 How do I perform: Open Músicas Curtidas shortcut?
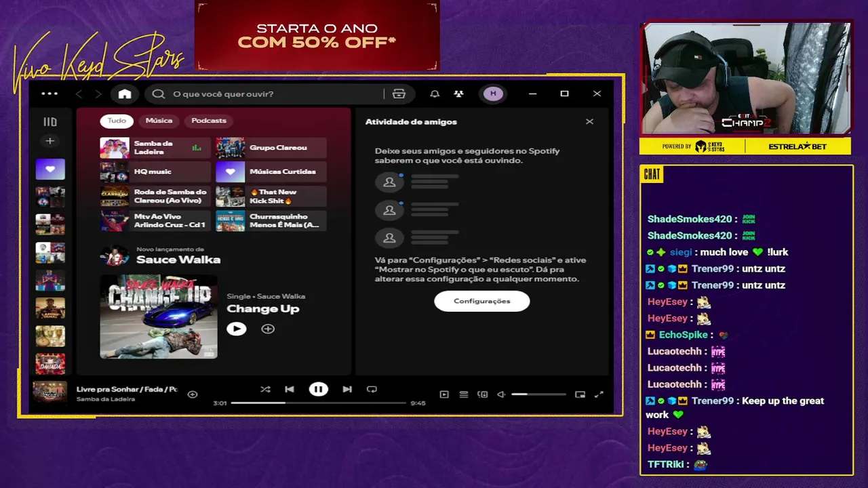tap(271, 172)
